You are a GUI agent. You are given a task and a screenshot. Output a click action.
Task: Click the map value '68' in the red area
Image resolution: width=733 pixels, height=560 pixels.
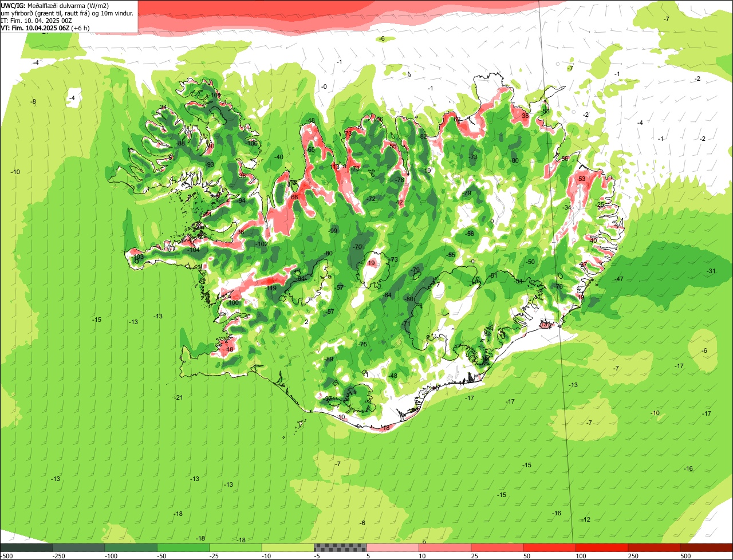click(294, 197)
